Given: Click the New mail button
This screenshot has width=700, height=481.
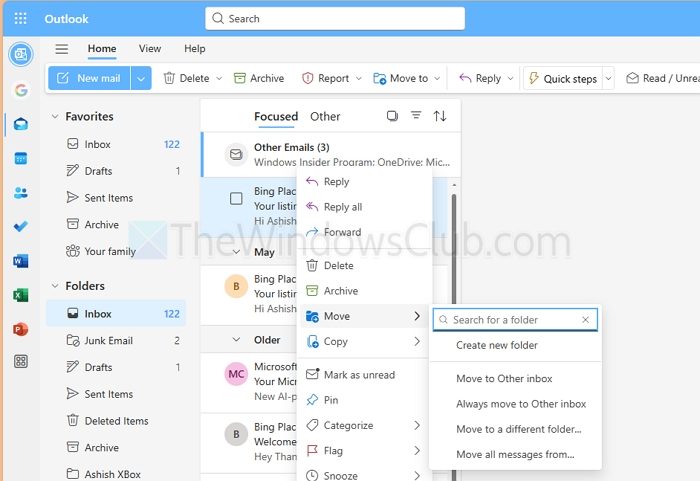Looking at the screenshot, I should 89,79.
